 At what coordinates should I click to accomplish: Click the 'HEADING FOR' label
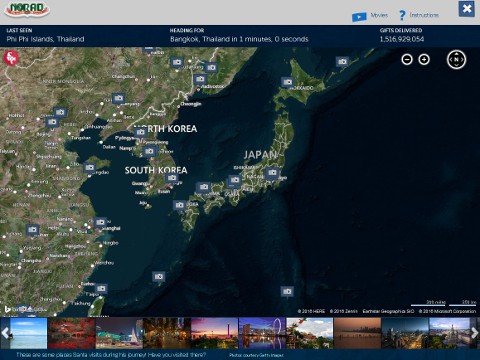(187, 30)
